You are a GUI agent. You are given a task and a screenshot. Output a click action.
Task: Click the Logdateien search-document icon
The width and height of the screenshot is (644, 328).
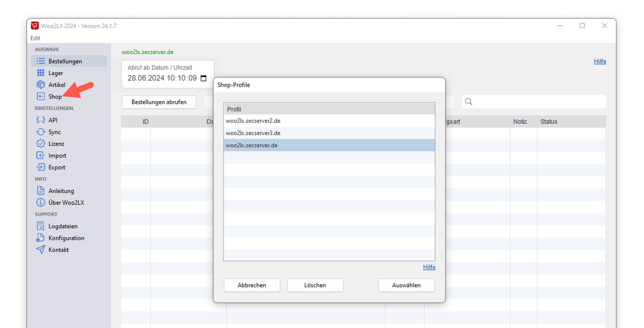pyautogui.click(x=40, y=226)
